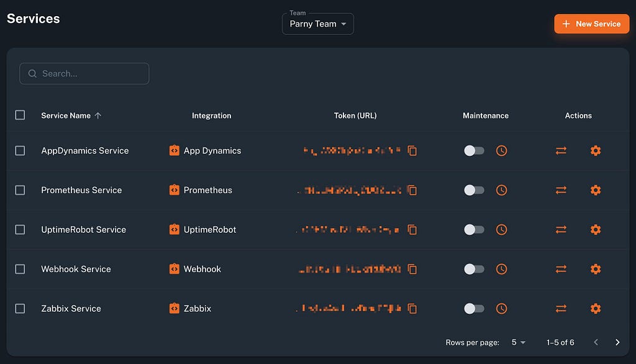Sort by the Service Name column header
This screenshot has width=636, height=364.
[66, 116]
